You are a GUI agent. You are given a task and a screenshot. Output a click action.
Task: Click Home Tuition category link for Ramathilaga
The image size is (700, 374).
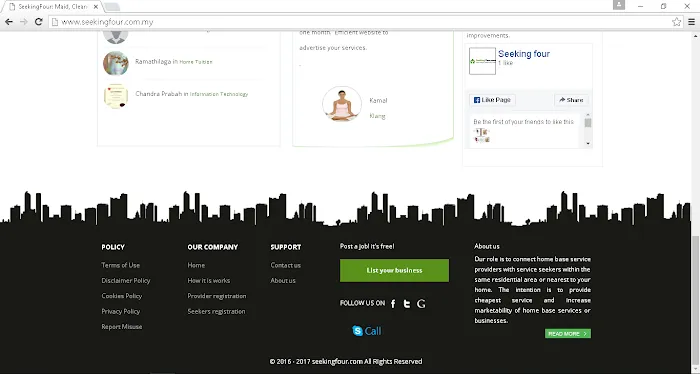(196, 62)
